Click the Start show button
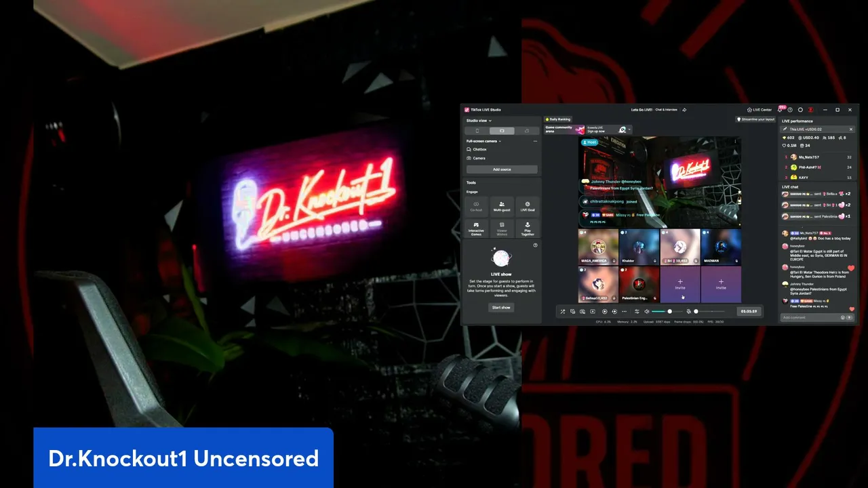This screenshot has width=868, height=488. pyautogui.click(x=501, y=307)
